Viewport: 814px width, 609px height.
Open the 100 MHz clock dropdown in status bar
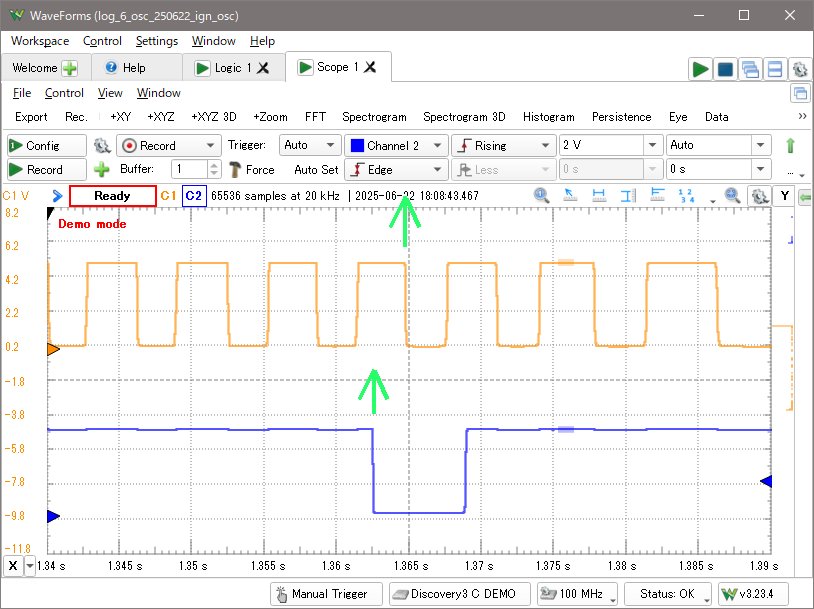(577, 593)
